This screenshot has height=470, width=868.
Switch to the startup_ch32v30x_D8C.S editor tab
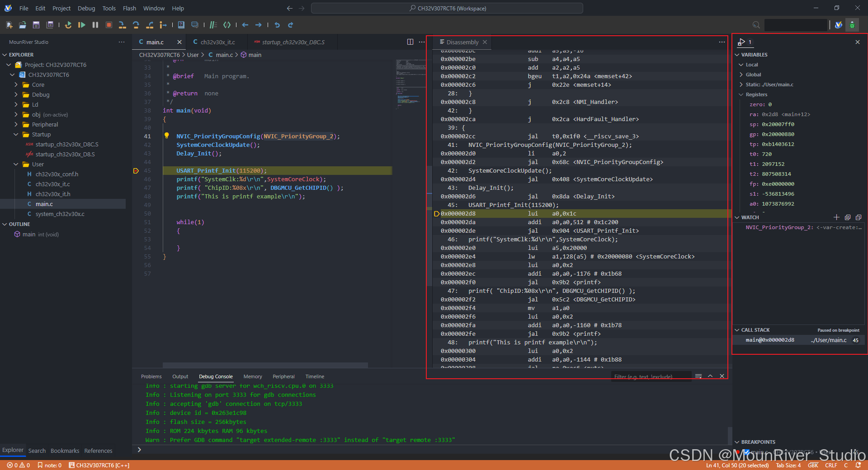[x=293, y=42]
